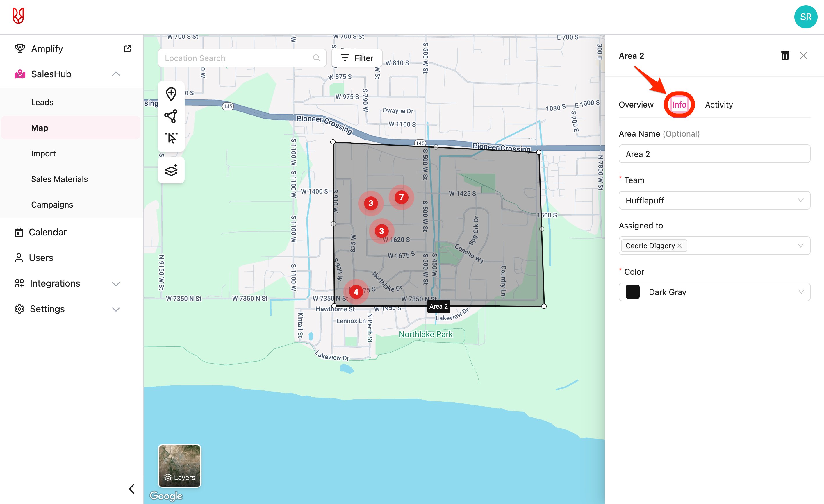Switch to the Overview tab
The height and width of the screenshot is (504, 824).
tap(636, 105)
